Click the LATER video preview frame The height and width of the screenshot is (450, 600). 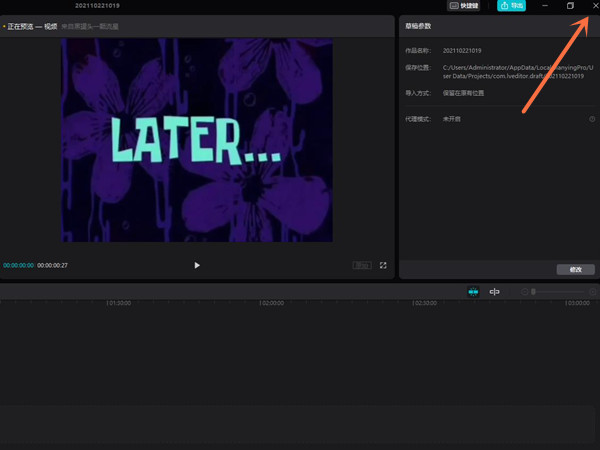pos(197,140)
